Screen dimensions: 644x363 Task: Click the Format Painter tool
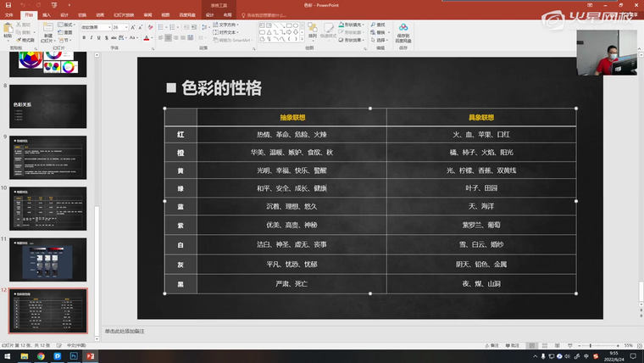(27, 39)
